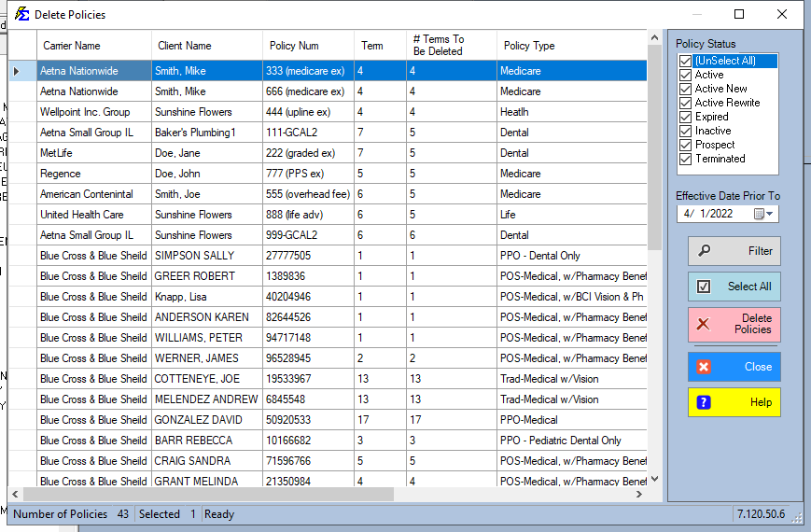
Task: Click the vertical scrollbar down arrow
Action: coord(654,479)
